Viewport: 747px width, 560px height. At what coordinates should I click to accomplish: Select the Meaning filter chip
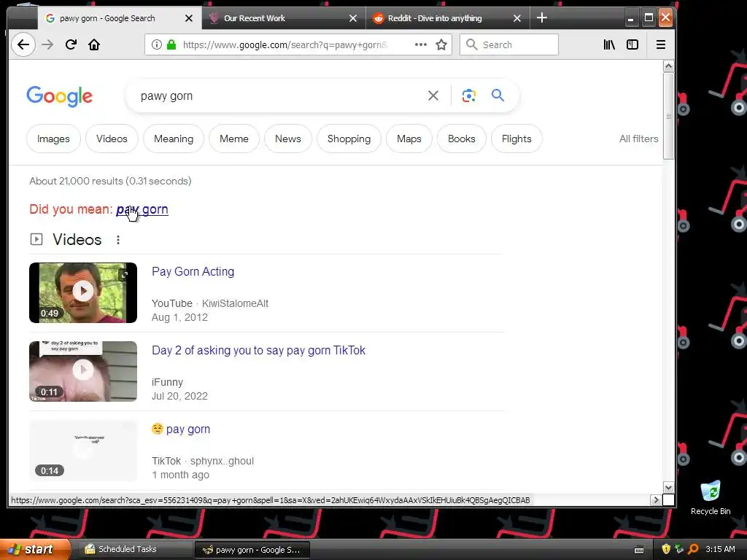click(x=174, y=139)
